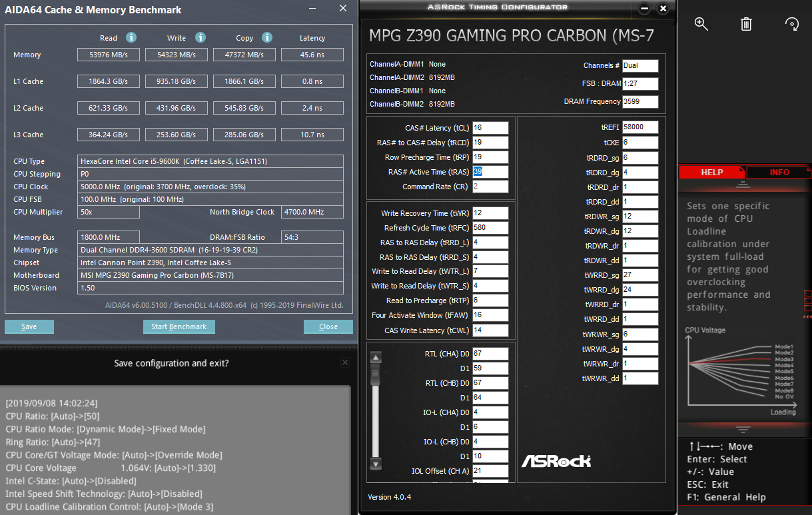Image resolution: width=812 pixels, height=515 pixels.
Task: Click the Motherboard MSI MPG Z390 field
Action: tap(210, 275)
